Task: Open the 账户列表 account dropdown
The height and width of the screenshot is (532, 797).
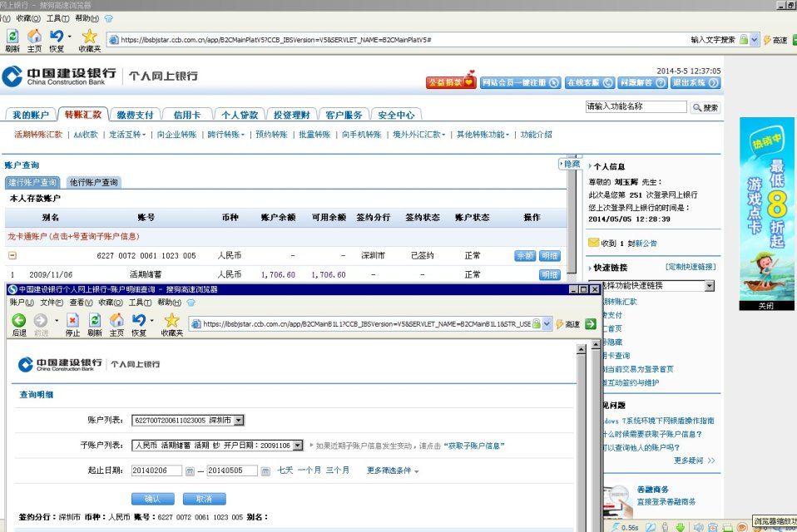Action: [x=240, y=421]
